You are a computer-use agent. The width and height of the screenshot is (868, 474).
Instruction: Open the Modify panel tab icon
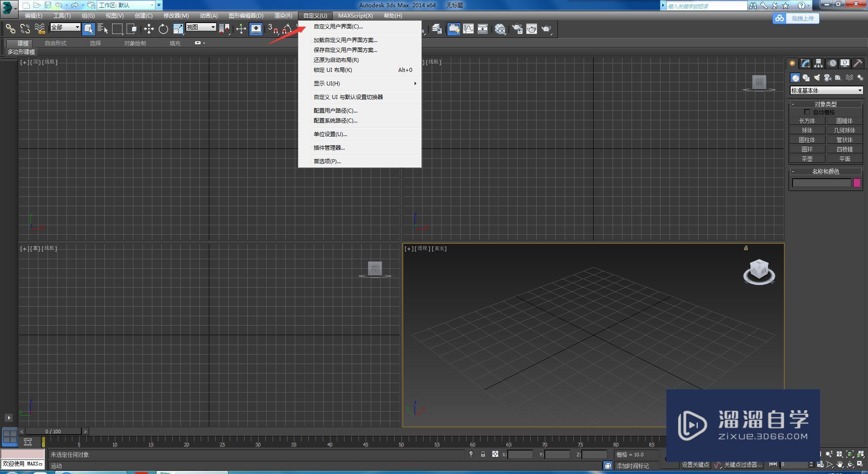tap(805, 63)
